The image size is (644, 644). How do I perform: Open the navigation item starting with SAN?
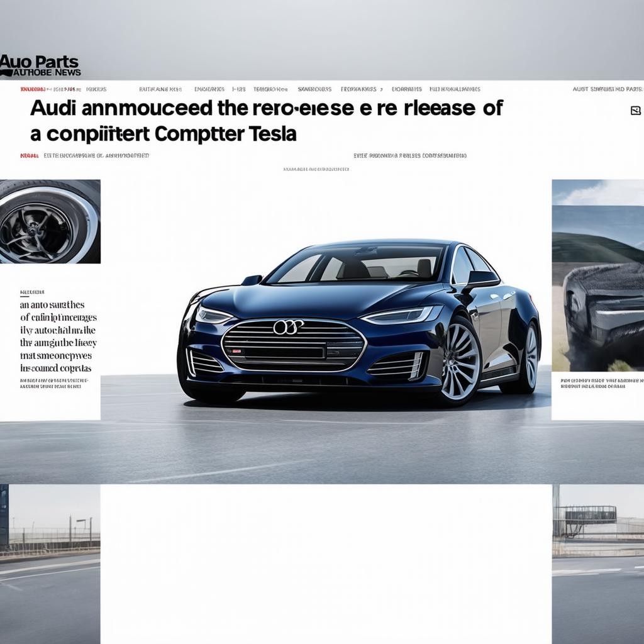click(314, 89)
